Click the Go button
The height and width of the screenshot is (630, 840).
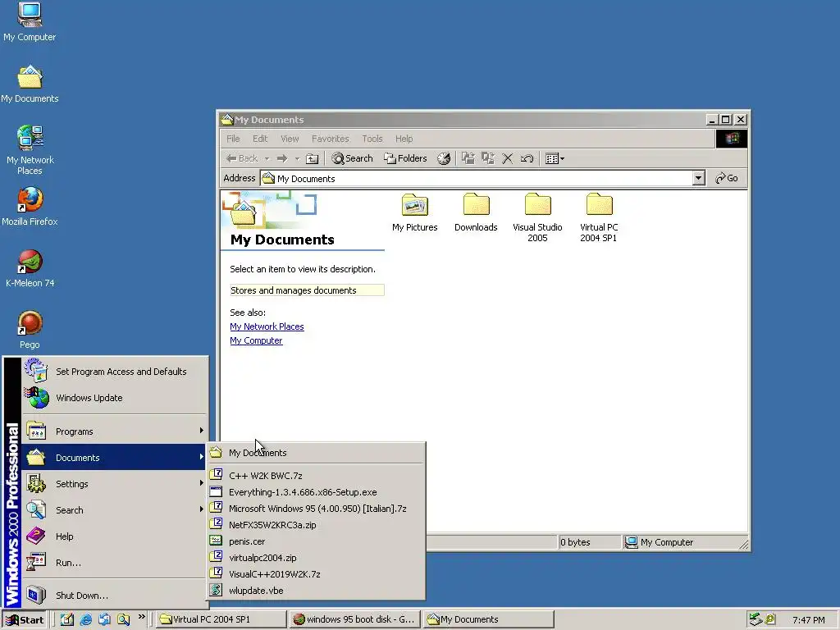[x=727, y=178]
